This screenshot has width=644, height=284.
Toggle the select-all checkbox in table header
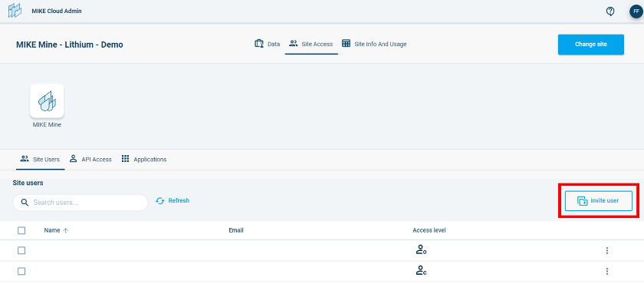[x=21, y=230]
